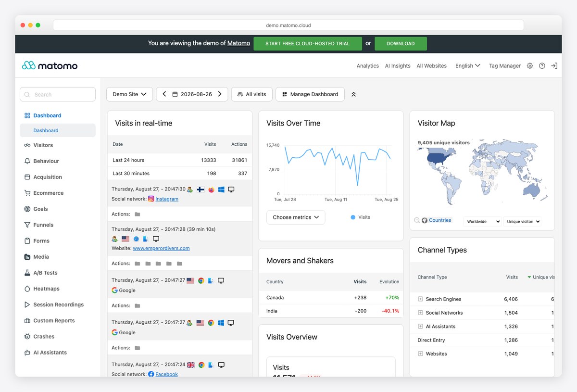
Task: Open A/B Tests in sidebar
Action: (x=58, y=273)
